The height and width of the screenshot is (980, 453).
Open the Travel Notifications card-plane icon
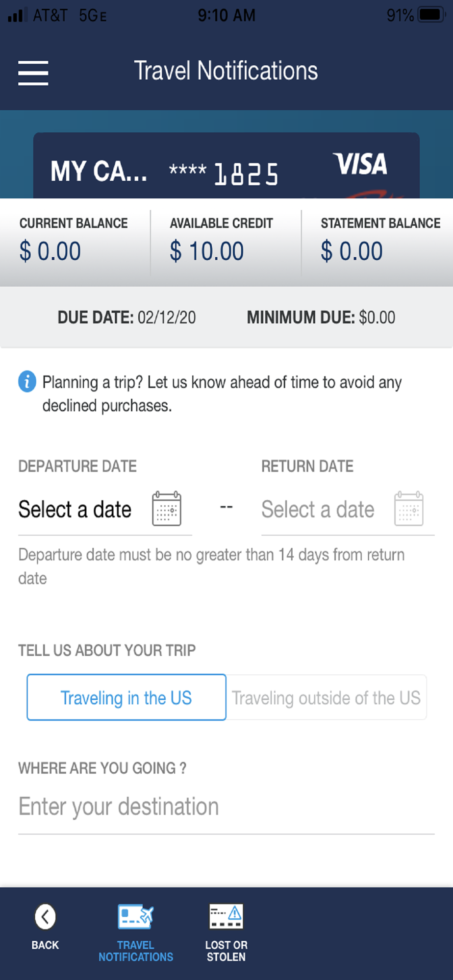click(x=136, y=916)
